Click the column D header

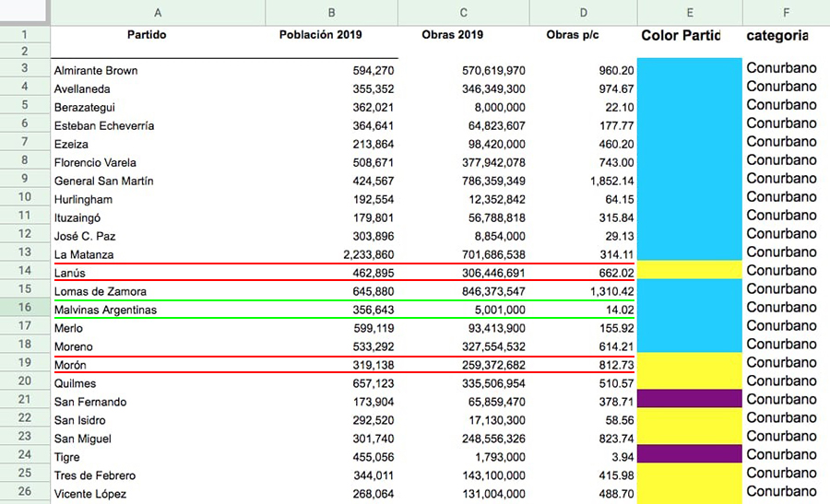[583, 13]
